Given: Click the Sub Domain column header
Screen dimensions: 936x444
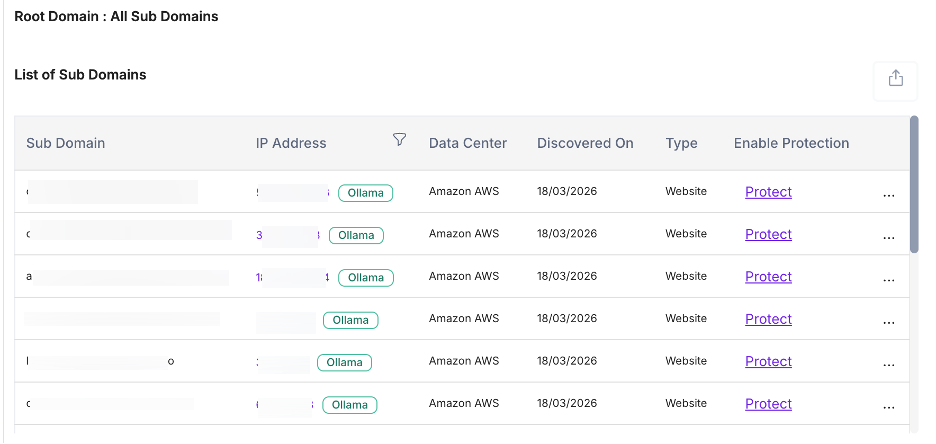Looking at the screenshot, I should [x=66, y=143].
